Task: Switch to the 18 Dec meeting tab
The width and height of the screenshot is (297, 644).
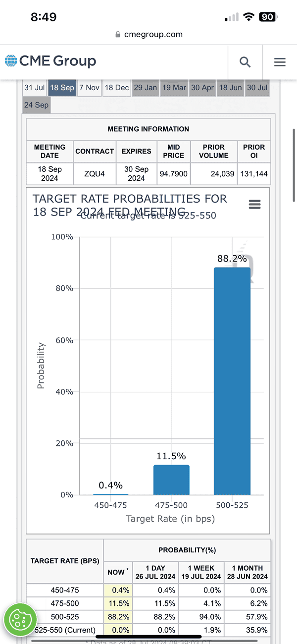Action: 117,88
